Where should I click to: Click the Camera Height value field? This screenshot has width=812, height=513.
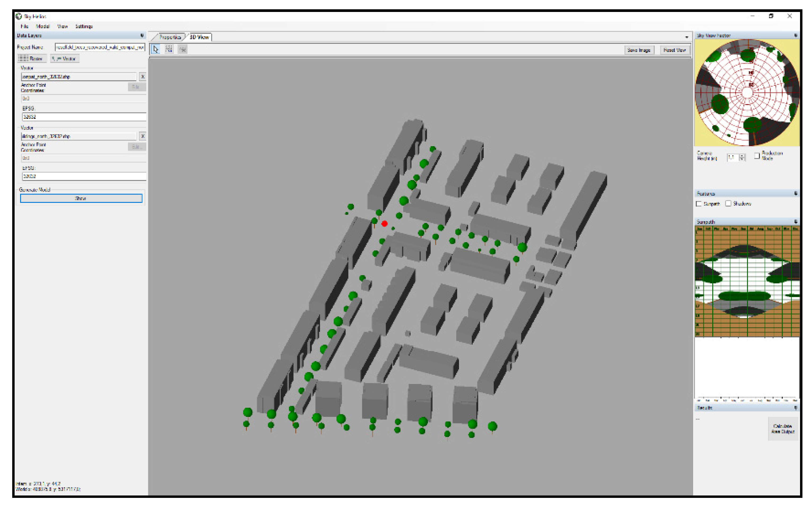732,157
